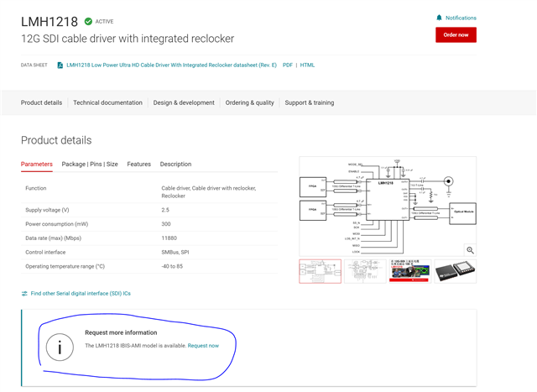
Task: Click the datasheet document icon
Action: click(x=60, y=65)
